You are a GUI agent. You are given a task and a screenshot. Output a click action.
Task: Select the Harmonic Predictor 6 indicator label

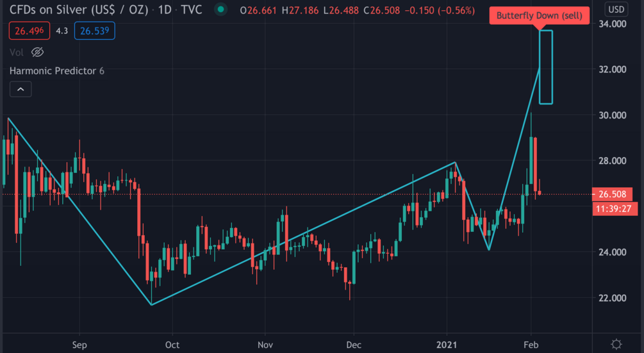(56, 70)
